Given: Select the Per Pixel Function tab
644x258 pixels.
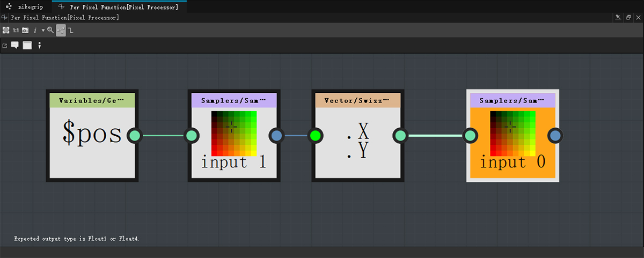Looking at the screenshot, I should pyautogui.click(x=119, y=7).
